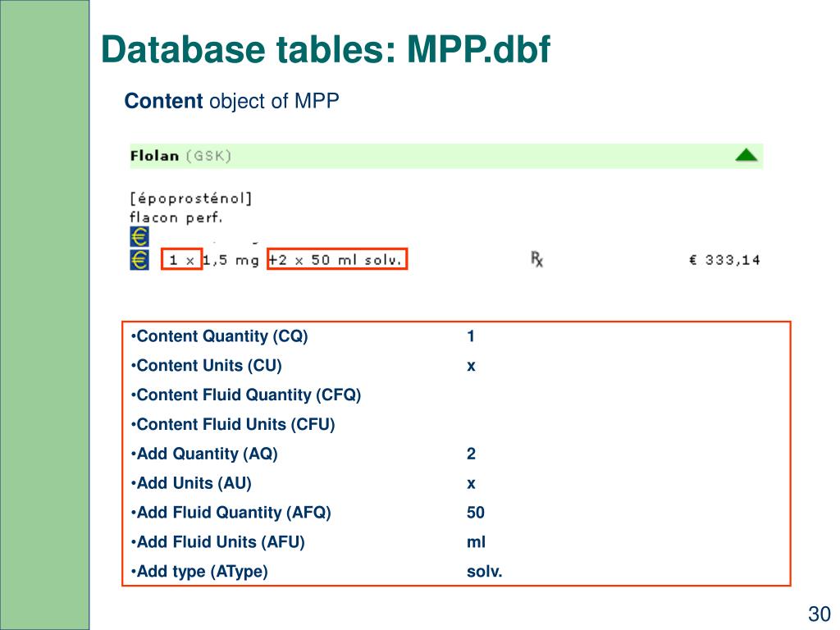Collapse the Flolan entry with green triangle

click(746, 154)
